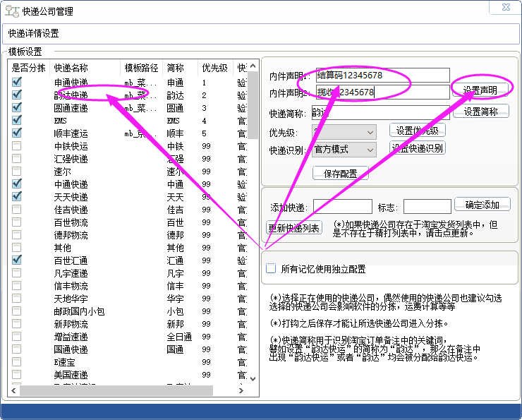Select the 天地华宇 row name
522x420 pixels.
tap(71, 299)
